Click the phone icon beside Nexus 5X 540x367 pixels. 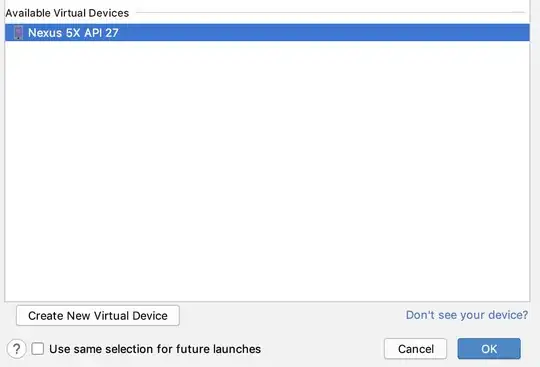tap(18, 33)
